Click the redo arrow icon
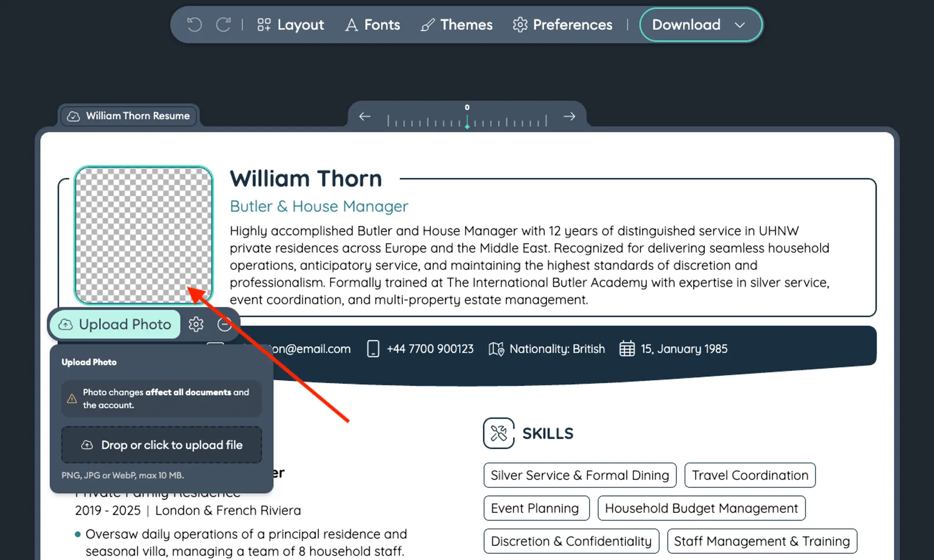 (223, 25)
